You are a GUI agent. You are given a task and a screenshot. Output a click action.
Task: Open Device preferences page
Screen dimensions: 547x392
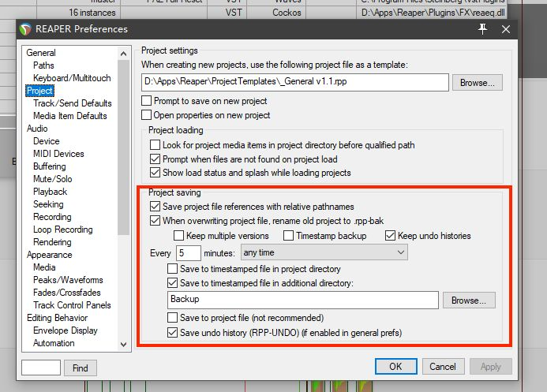pyautogui.click(x=47, y=140)
